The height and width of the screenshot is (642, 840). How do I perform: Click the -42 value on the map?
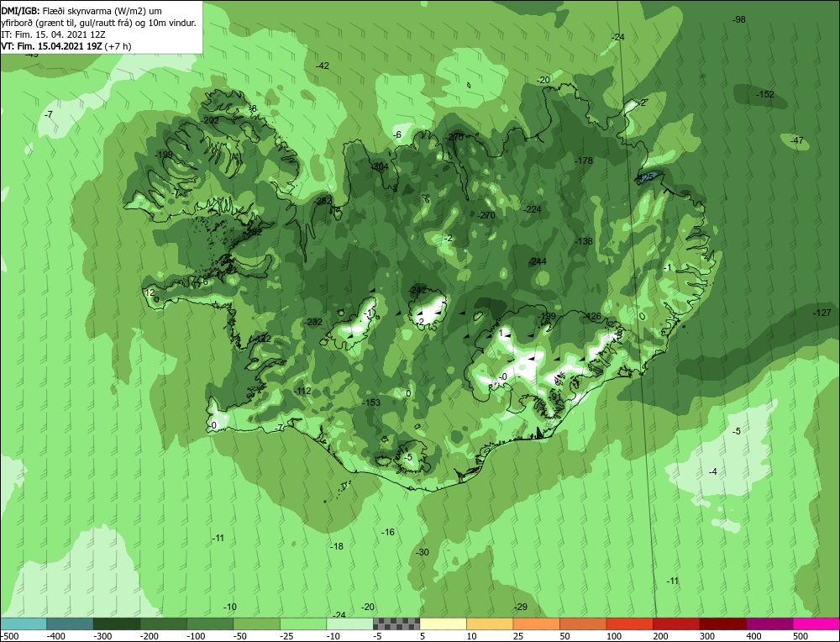coord(322,66)
